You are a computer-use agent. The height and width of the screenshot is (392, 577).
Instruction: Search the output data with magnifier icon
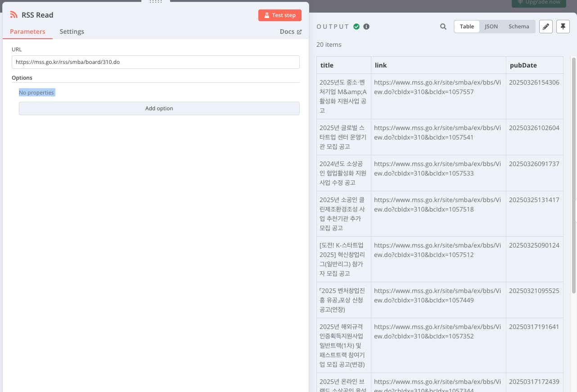(443, 27)
